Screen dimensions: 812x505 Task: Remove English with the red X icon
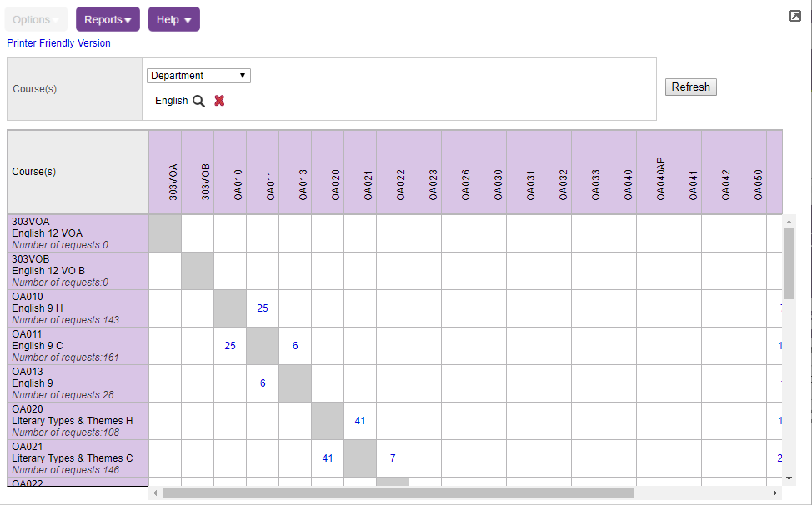point(219,101)
